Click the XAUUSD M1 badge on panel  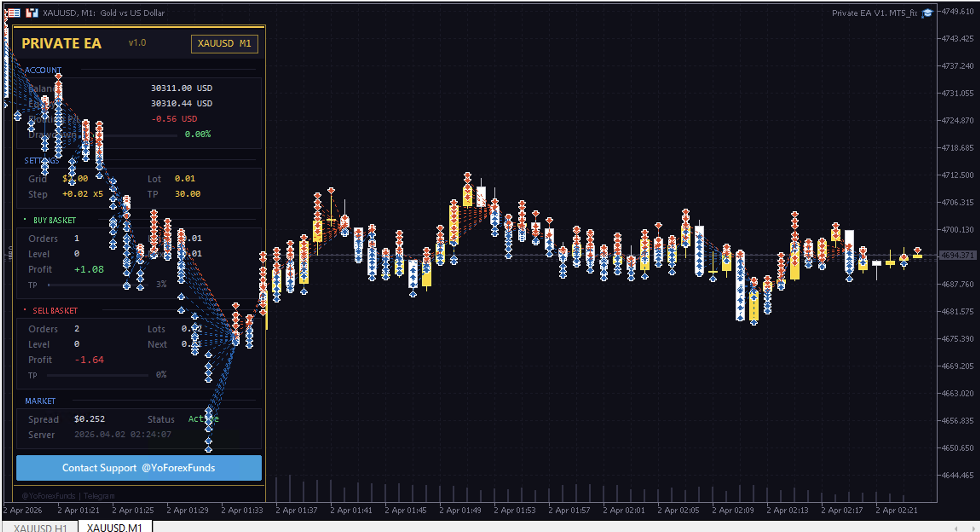pyautogui.click(x=224, y=44)
